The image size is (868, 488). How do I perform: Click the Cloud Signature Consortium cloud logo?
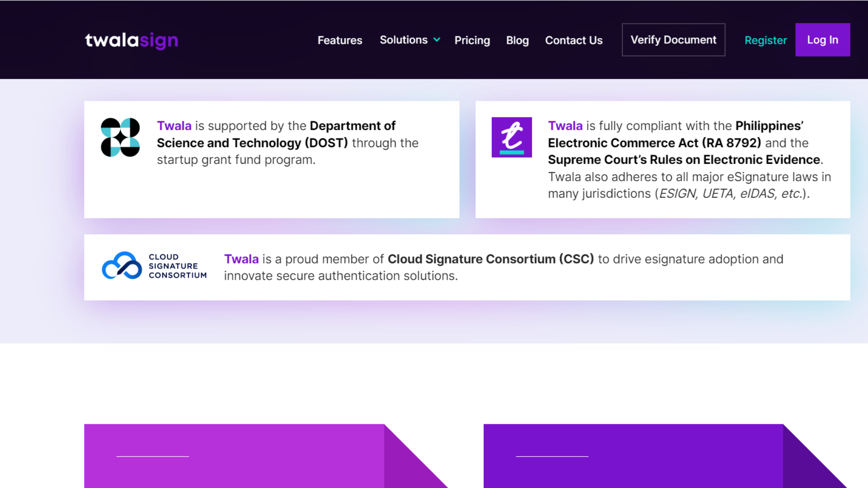[x=122, y=266]
